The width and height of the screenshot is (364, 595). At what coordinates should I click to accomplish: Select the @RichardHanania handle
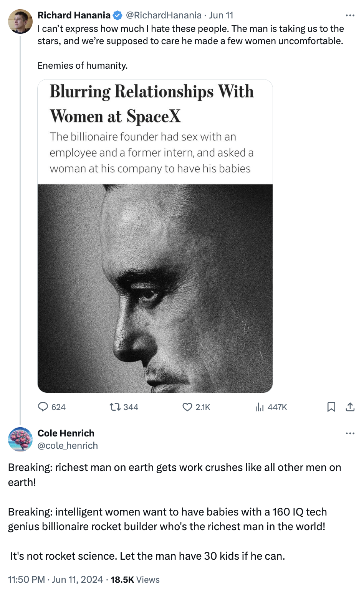[163, 15]
